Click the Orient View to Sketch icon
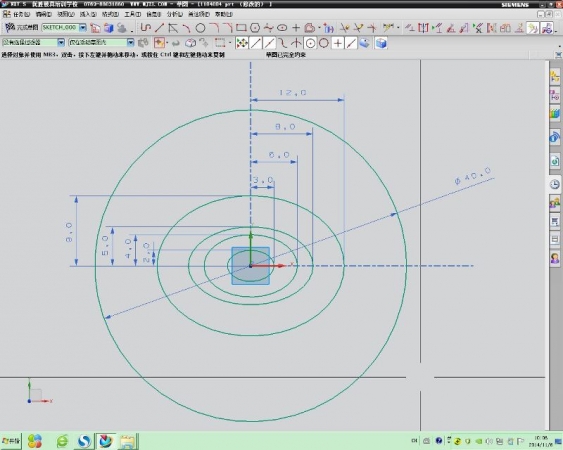 click(x=95, y=28)
